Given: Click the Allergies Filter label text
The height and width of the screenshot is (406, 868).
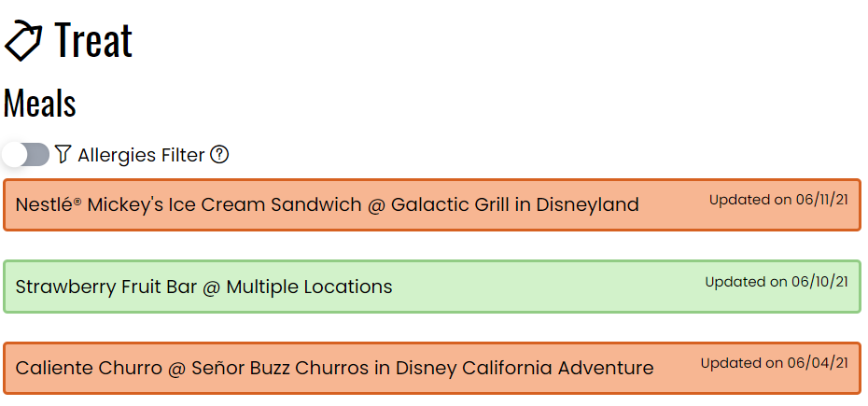Looking at the screenshot, I should point(141,155).
